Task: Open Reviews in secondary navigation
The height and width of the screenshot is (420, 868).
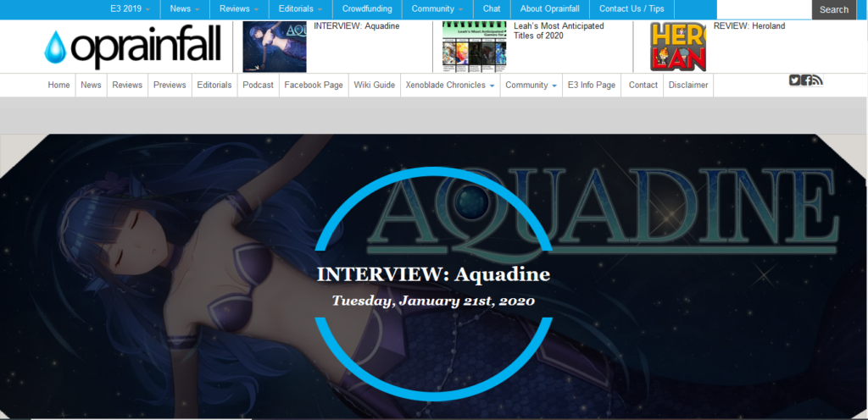Action: 127,86
